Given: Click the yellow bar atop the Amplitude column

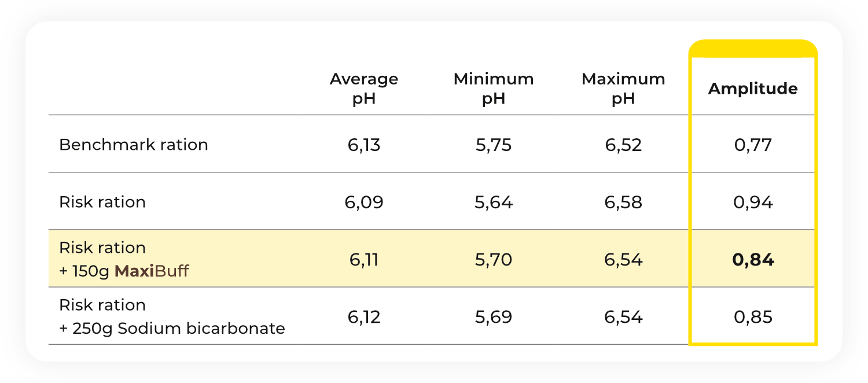Looking at the screenshot, I should pos(753,49).
